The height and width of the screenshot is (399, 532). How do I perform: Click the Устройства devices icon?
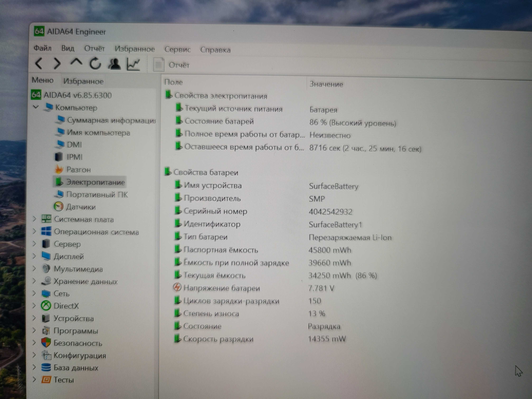(46, 318)
